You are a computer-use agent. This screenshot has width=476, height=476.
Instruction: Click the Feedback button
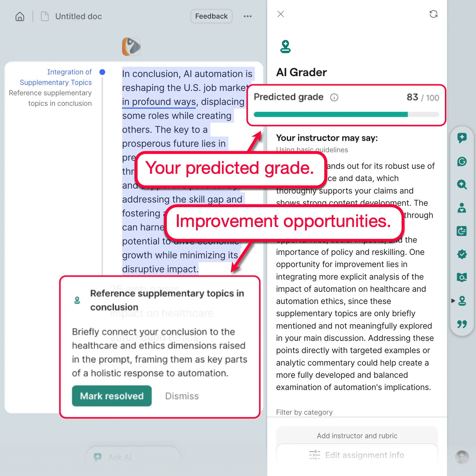[211, 16]
